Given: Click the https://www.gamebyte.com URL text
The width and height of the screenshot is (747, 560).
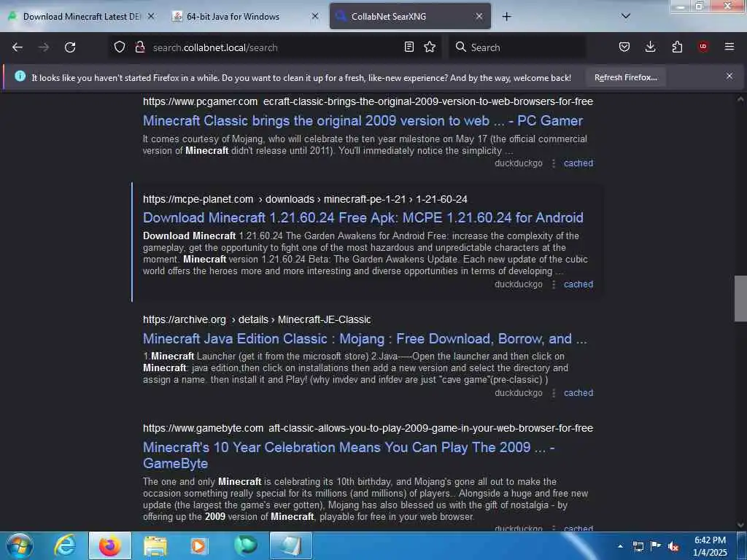Looking at the screenshot, I should click(x=203, y=428).
